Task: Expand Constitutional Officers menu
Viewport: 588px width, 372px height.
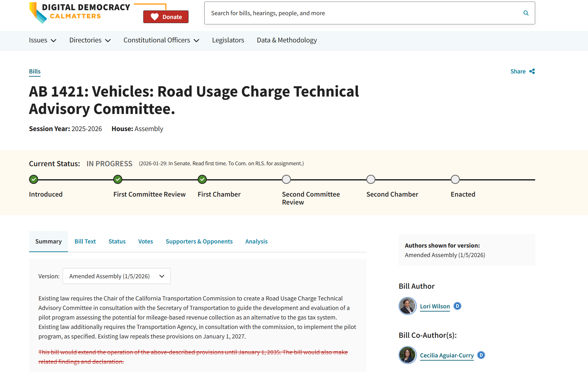Action: click(x=161, y=40)
